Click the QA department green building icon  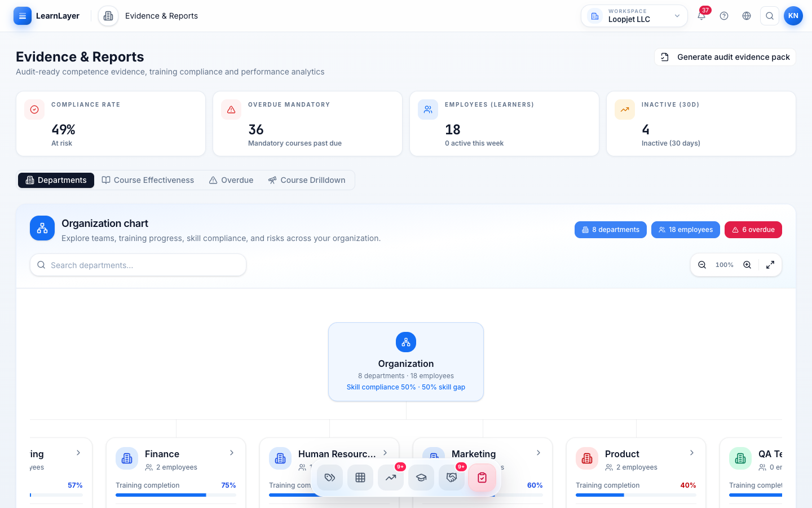(740, 458)
